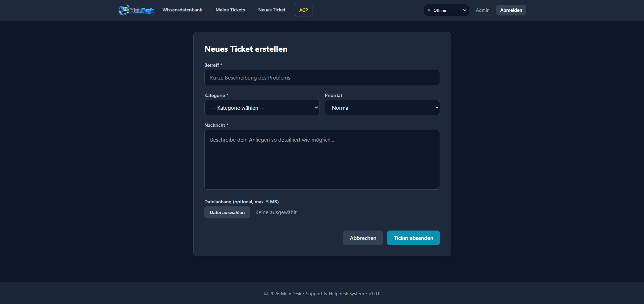Click the 'Nachricht *' label

click(x=216, y=125)
